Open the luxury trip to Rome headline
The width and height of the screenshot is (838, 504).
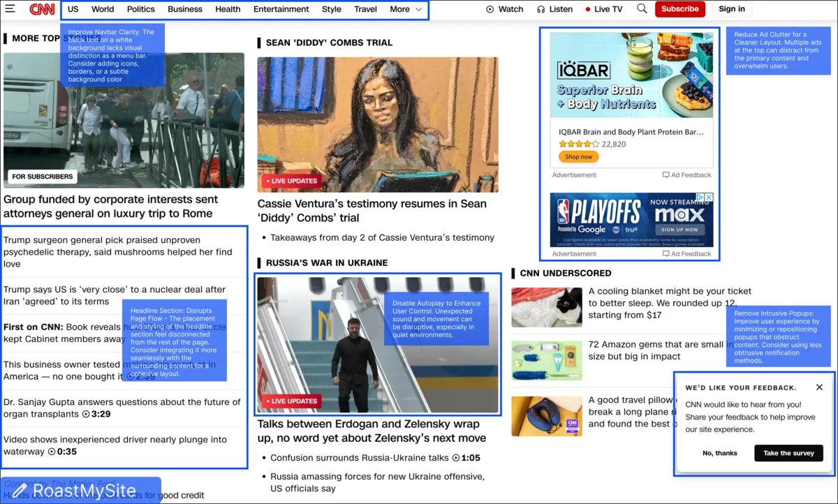tap(111, 206)
